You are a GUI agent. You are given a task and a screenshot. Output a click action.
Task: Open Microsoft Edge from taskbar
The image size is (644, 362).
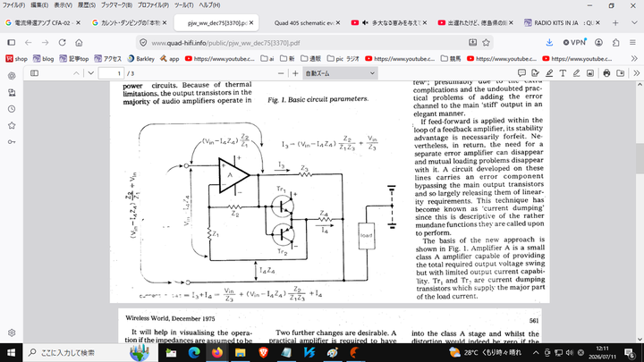[194, 352]
